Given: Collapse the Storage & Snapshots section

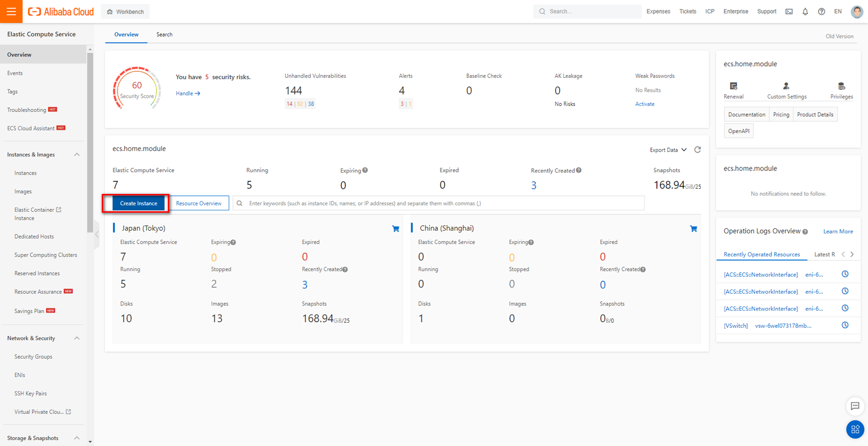Looking at the screenshot, I should (x=77, y=438).
